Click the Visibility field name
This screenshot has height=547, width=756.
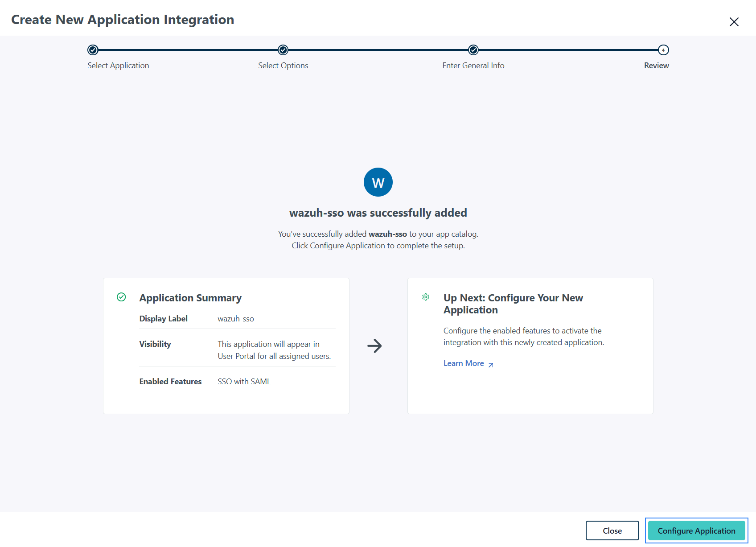[x=155, y=344]
